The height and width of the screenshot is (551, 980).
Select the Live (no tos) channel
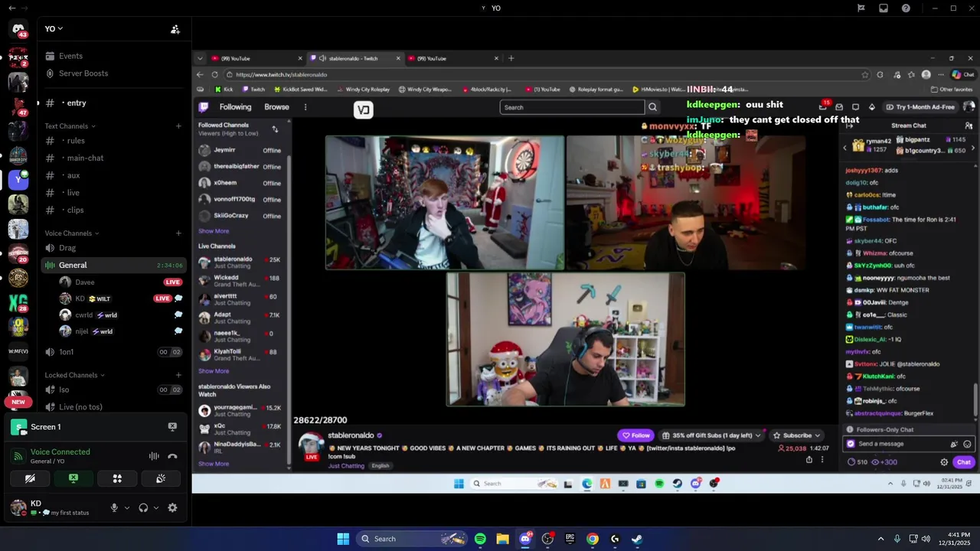pos(113,407)
